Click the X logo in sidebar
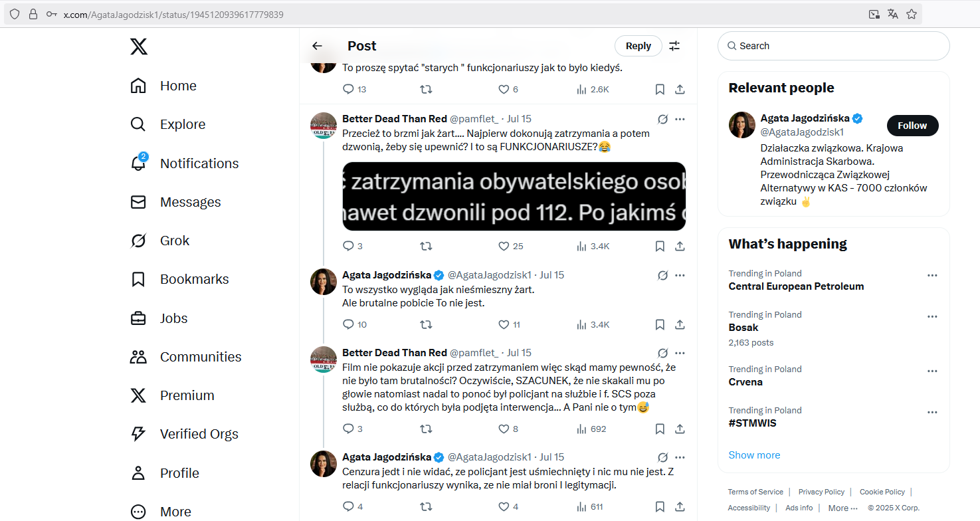Viewport: 980px width, 521px height. pos(138,47)
